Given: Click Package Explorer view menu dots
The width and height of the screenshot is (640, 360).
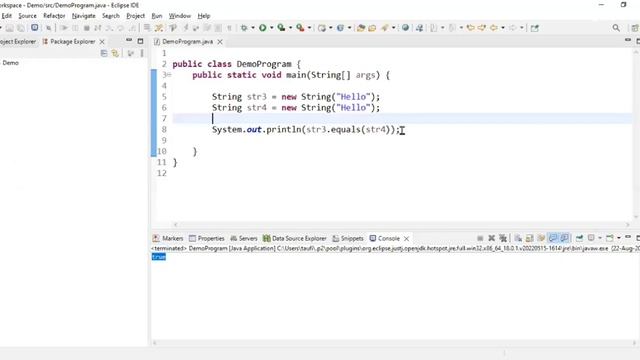Looking at the screenshot, I should pyautogui.click(x=142, y=53).
